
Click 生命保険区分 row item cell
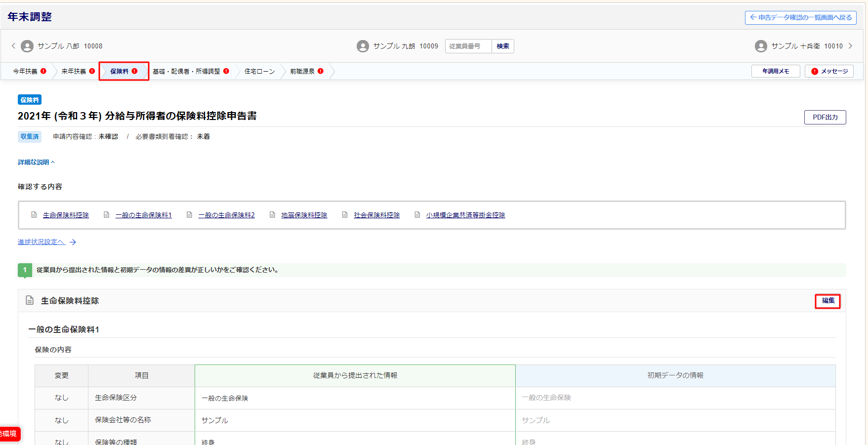[x=141, y=398]
